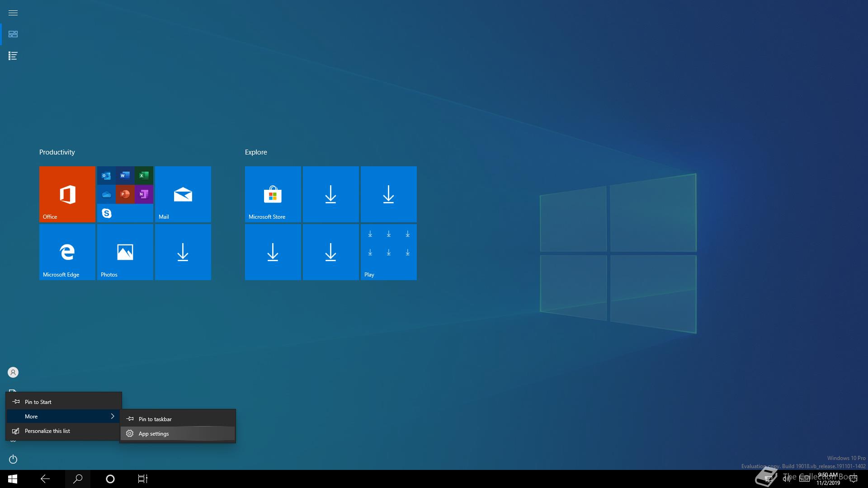The width and height of the screenshot is (868, 488).
Task: Open the Microsoft Store tile
Action: (273, 194)
